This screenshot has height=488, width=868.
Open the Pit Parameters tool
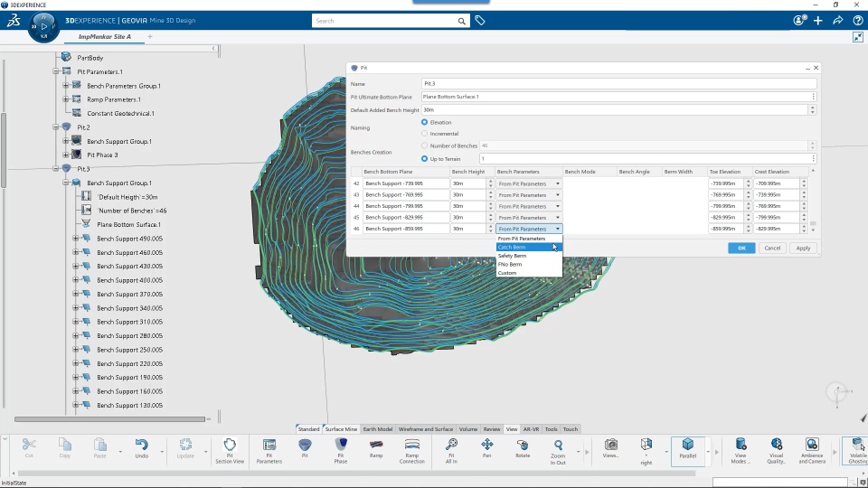click(x=269, y=451)
